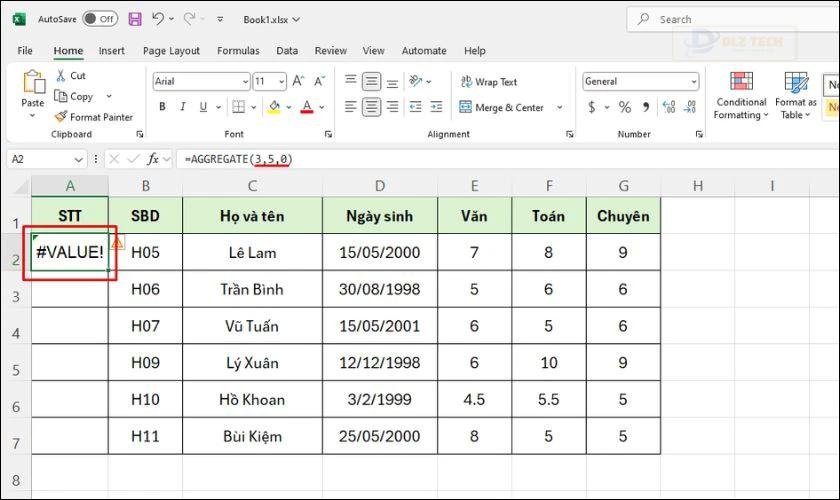Screen dimensions: 840x500
Task: Expand the Fill Color options arrow
Action: tap(289, 107)
